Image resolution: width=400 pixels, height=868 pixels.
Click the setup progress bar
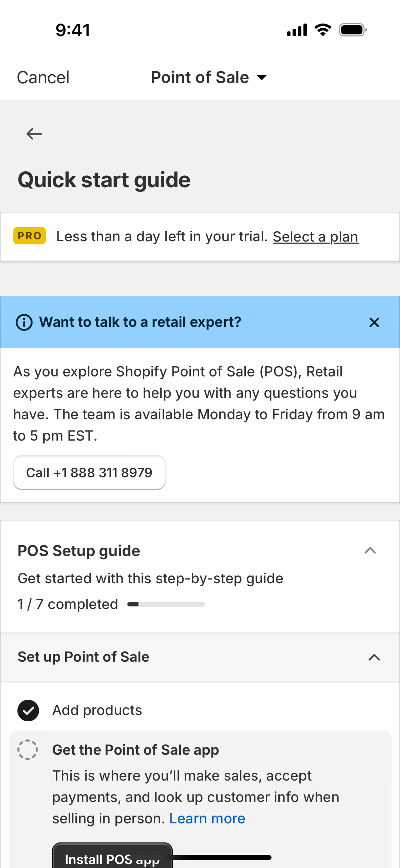pos(166,605)
